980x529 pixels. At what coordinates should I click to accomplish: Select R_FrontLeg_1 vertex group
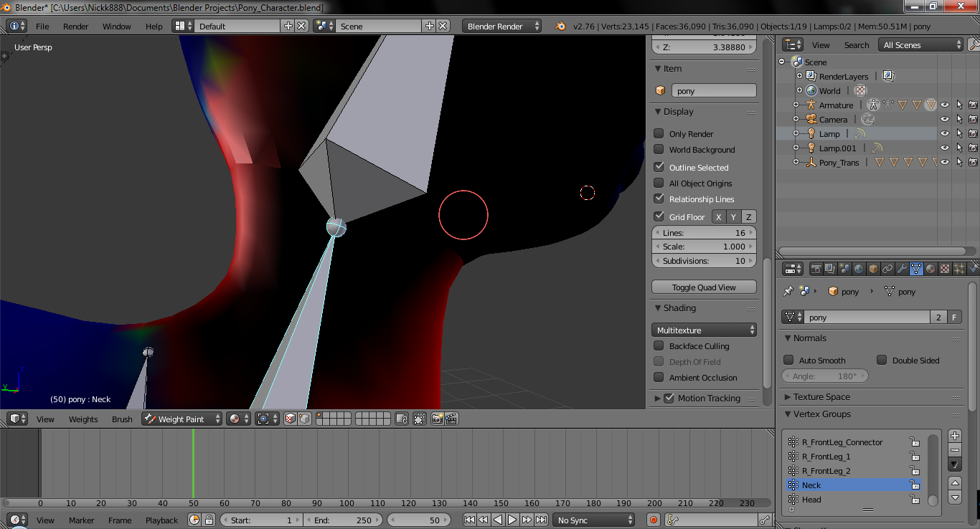[x=853, y=457]
